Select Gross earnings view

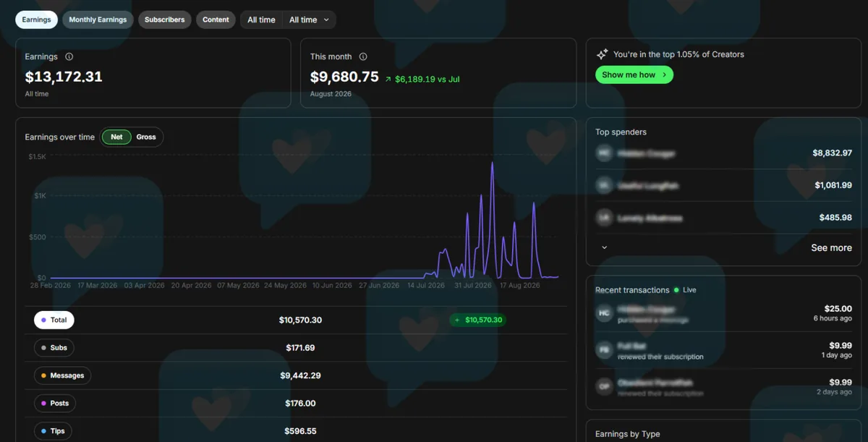[146, 137]
